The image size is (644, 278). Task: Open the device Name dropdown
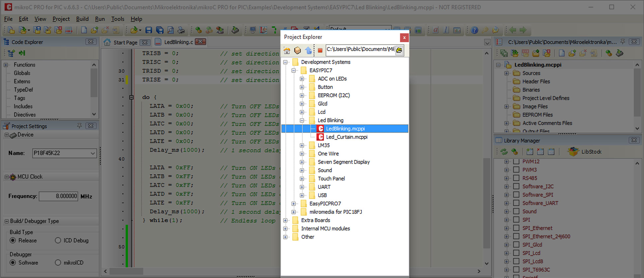[93, 153]
